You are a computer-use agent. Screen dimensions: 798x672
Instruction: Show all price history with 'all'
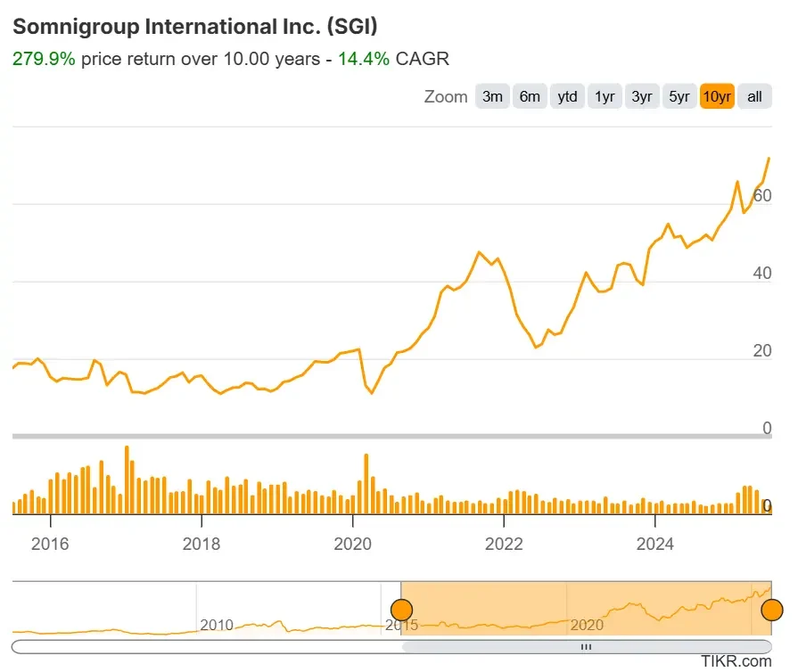(754, 96)
